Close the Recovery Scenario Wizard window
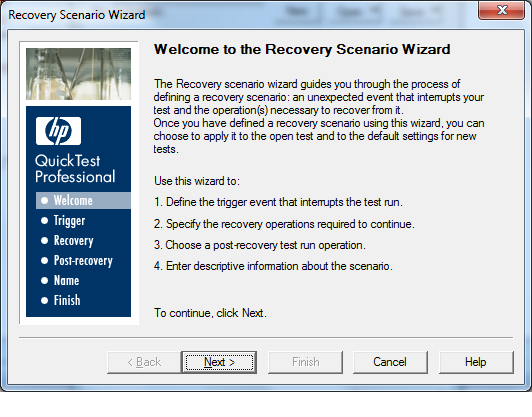 (501, 10)
